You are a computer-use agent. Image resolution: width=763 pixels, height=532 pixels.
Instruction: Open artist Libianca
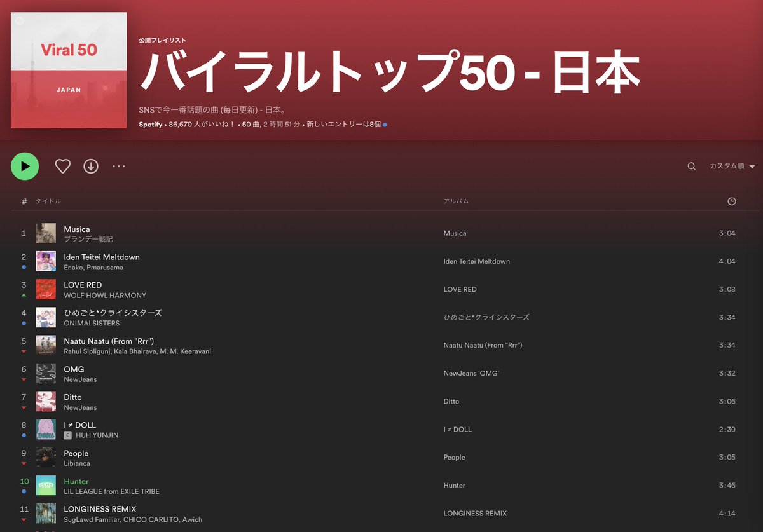[77, 463]
